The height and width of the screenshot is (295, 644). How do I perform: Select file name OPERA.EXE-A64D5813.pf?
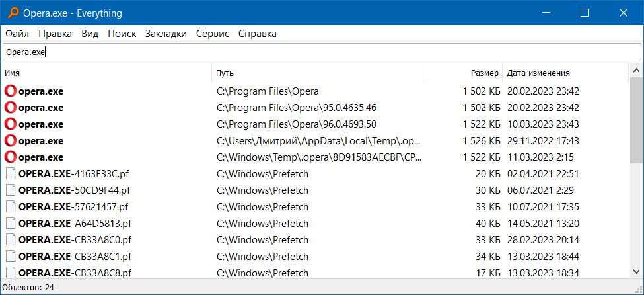pos(75,224)
